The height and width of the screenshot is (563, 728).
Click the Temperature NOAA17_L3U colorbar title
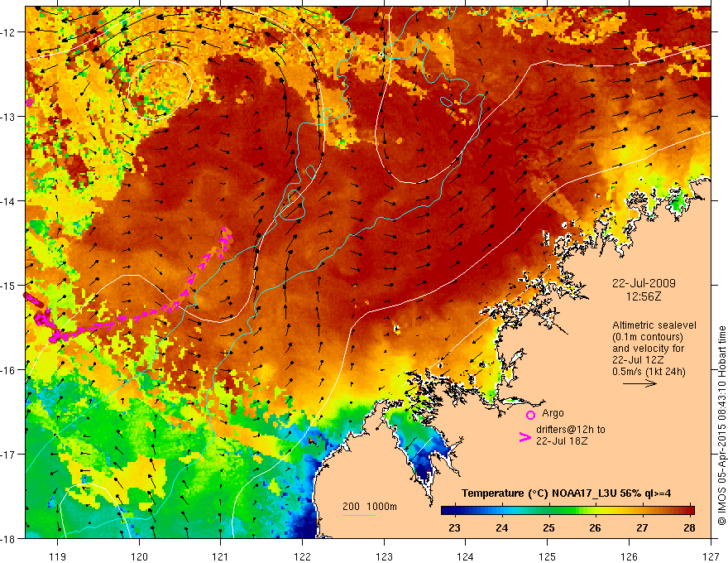point(566,493)
